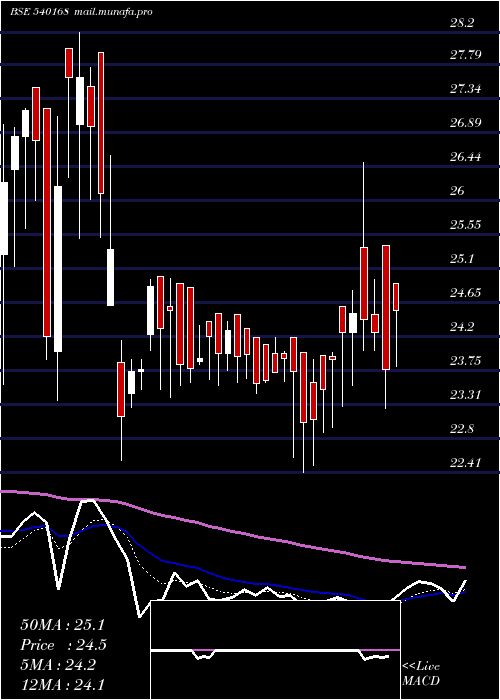The height and width of the screenshot is (700, 500).
Task: Select the 28.2 price axis label
Action: (461, 23)
